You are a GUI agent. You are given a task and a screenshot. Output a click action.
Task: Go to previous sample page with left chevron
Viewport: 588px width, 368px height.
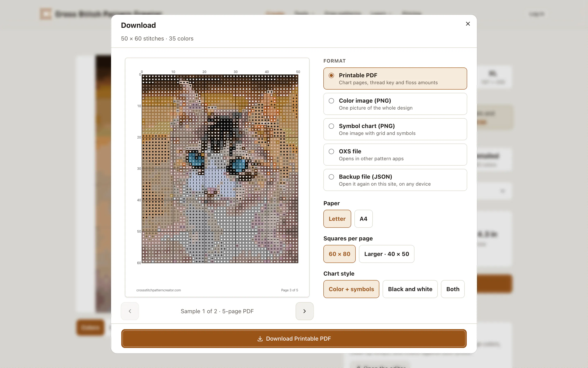(130, 311)
